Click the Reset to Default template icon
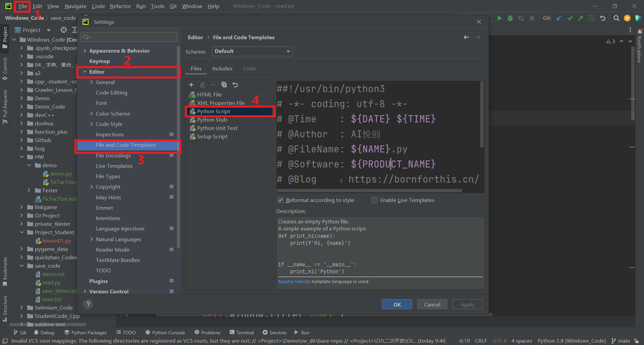Image resolution: width=644 pixels, height=345 pixels. coord(235,85)
